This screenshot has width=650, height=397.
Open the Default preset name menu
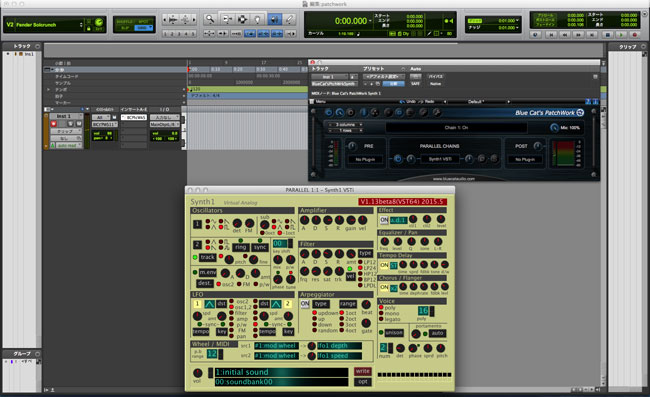(476, 102)
